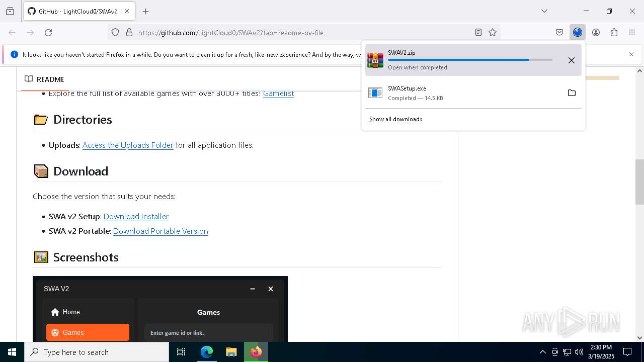
Task: Go forward one page
Action: coord(30,32)
